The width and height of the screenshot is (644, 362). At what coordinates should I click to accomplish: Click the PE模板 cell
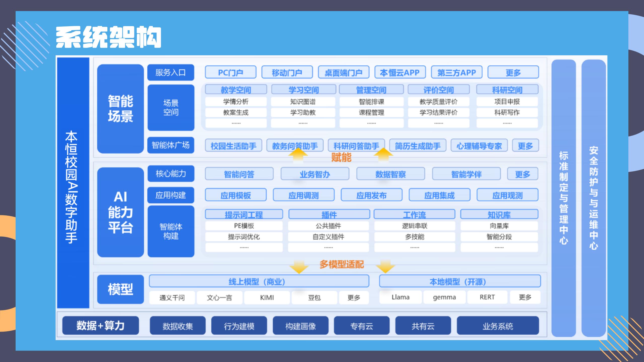coord(244,226)
